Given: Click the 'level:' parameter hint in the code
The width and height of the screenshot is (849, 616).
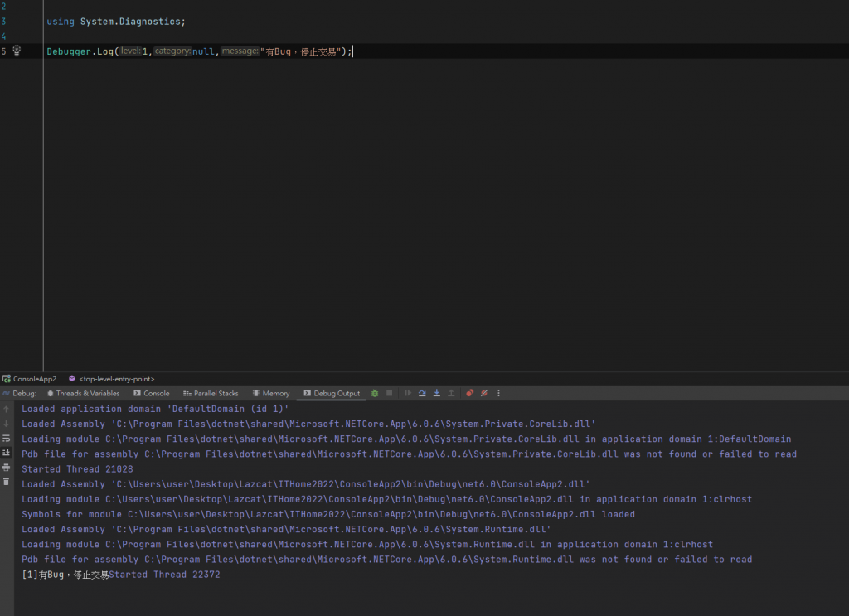Looking at the screenshot, I should click(x=130, y=51).
